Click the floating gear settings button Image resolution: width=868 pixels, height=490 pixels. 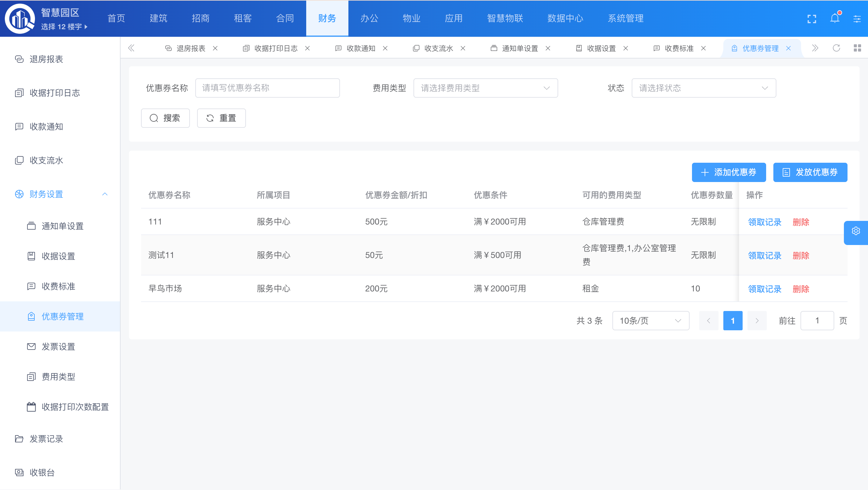(x=856, y=231)
